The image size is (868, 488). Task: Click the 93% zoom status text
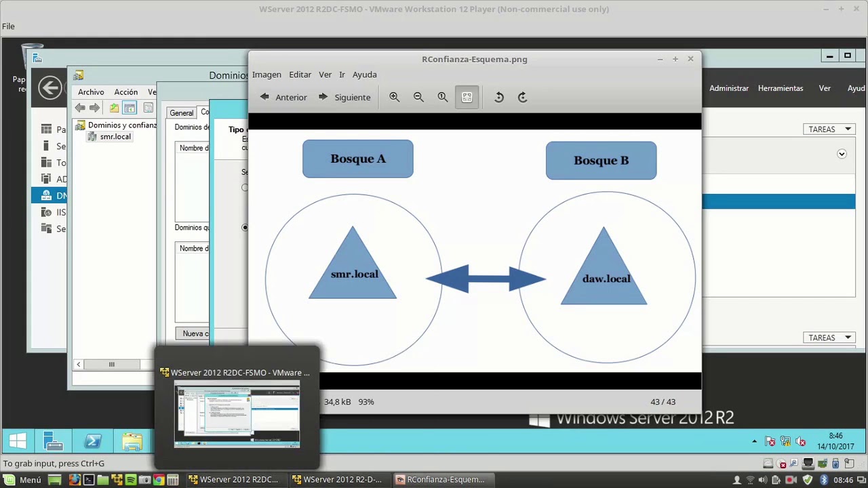point(366,402)
